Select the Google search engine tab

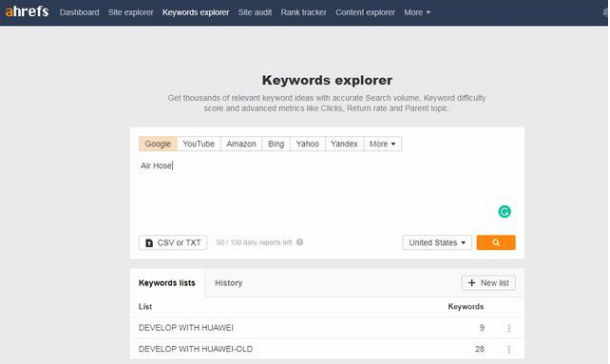158,144
